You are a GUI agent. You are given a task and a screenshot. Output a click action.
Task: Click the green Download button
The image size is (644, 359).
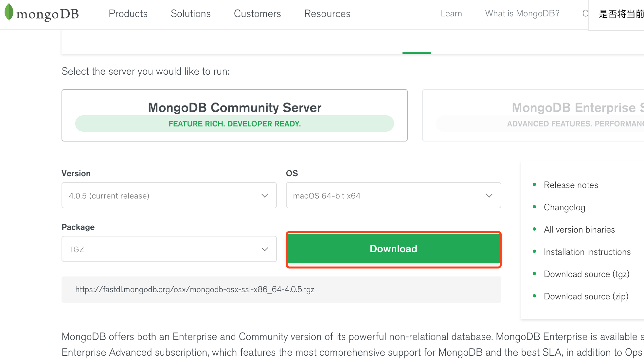pos(393,249)
